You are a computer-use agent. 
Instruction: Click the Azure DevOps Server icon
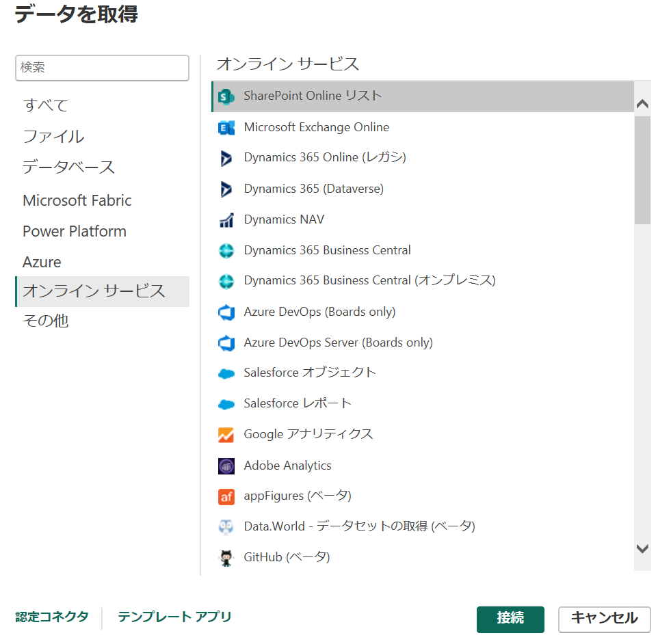point(226,343)
